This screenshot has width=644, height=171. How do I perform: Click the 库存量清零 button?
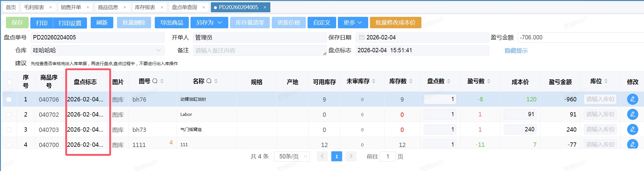(250, 23)
